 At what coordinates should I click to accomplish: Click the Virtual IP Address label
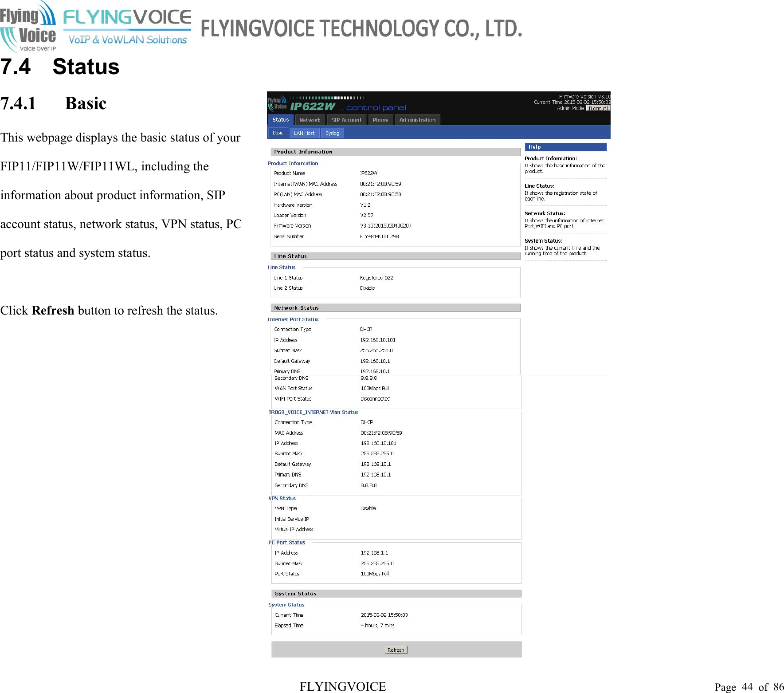pos(294,529)
